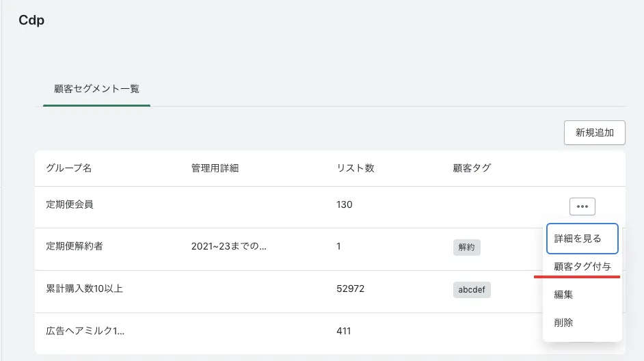This screenshot has width=644, height=361.
Task: Open the 定期便会員 segment row
Action: pyautogui.click(x=69, y=204)
